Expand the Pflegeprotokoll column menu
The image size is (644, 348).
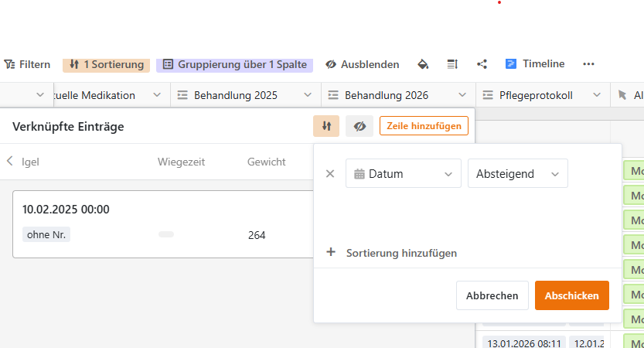click(x=596, y=95)
